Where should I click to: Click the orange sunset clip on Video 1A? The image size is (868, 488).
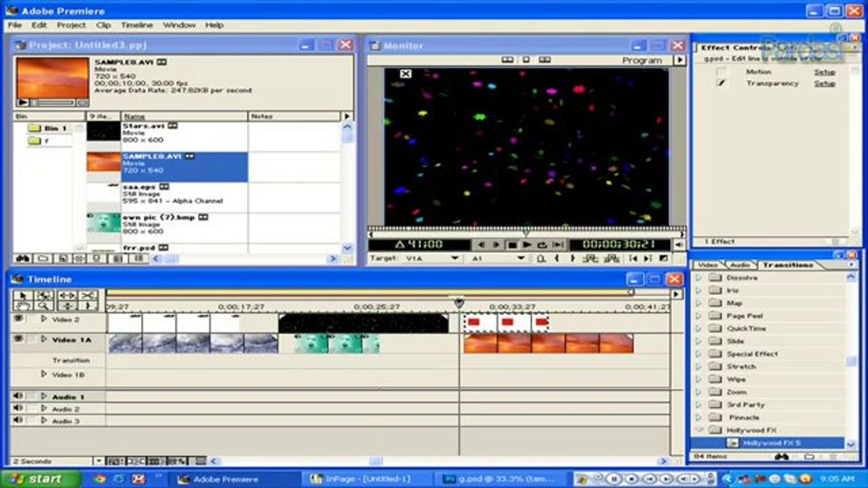tap(549, 344)
